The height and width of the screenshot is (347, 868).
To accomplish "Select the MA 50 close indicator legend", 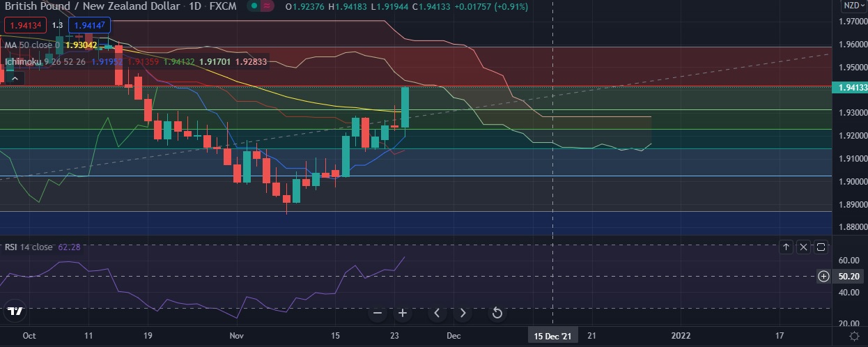I will (x=32, y=45).
